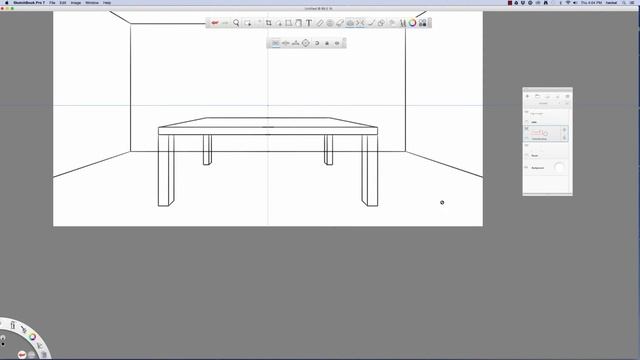Activate the French Curve tool
Viewport: 640px width, 360px height.
click(340, 23)
